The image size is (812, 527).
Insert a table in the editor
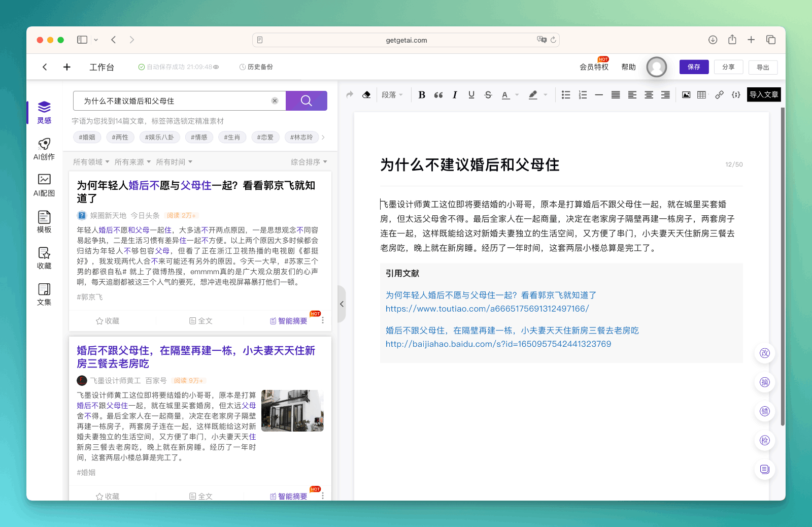pos(702,95)
